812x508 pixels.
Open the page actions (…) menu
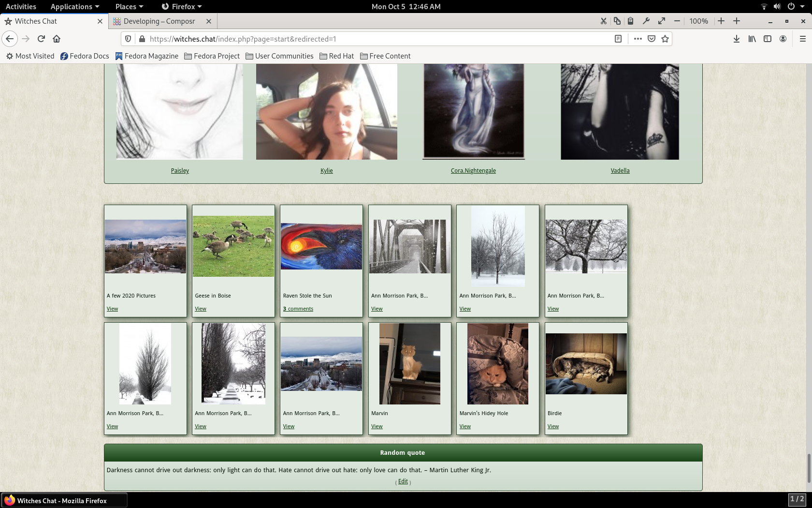point(638,39)
